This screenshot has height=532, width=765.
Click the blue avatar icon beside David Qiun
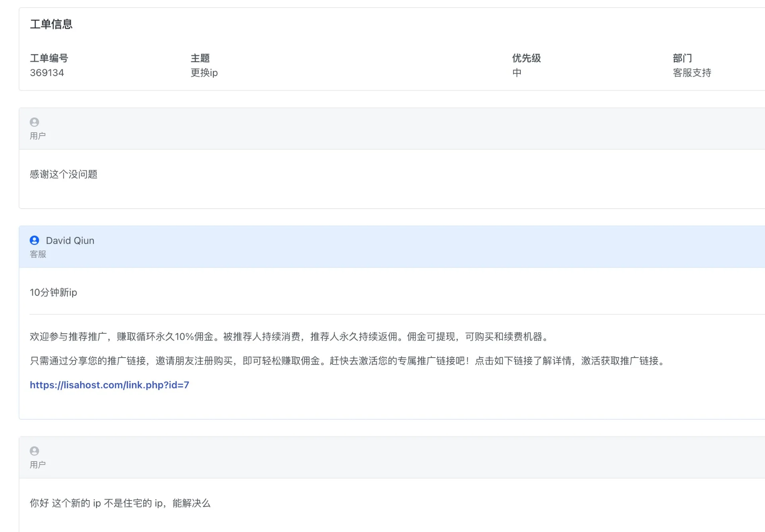point(35,240)
